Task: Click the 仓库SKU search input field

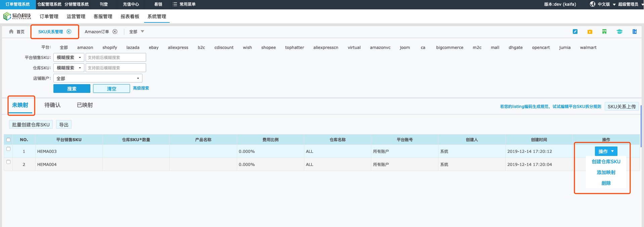Action: click(x=116, y=68)
